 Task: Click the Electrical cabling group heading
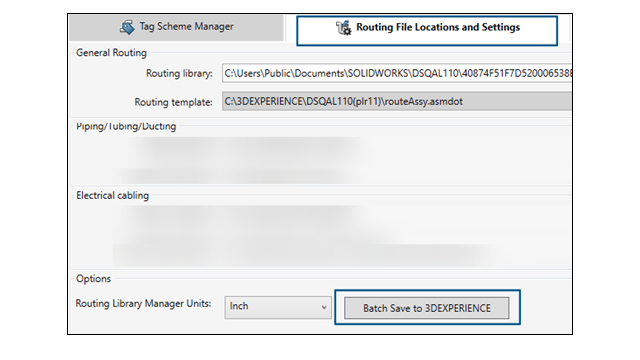coord(112,196)
